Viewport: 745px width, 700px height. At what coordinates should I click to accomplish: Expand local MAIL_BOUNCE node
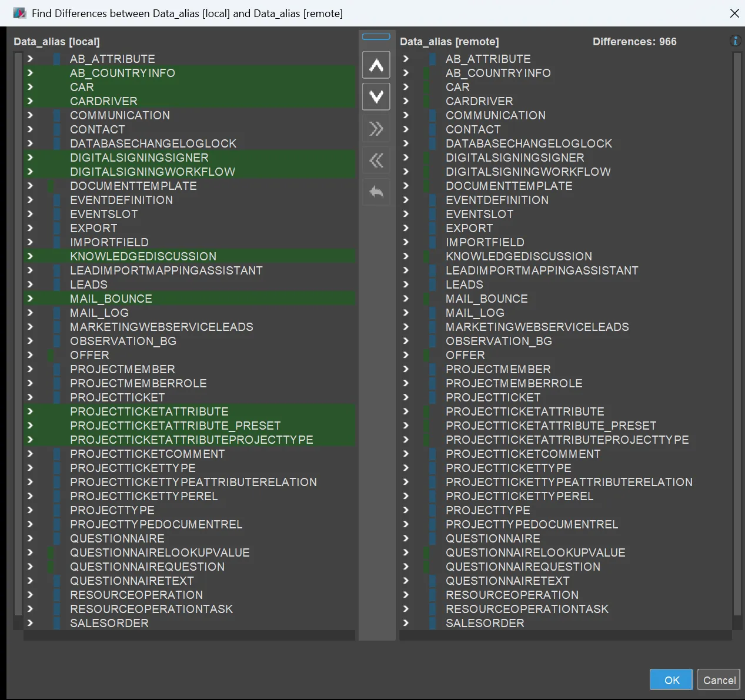click(x=30, y=299)
